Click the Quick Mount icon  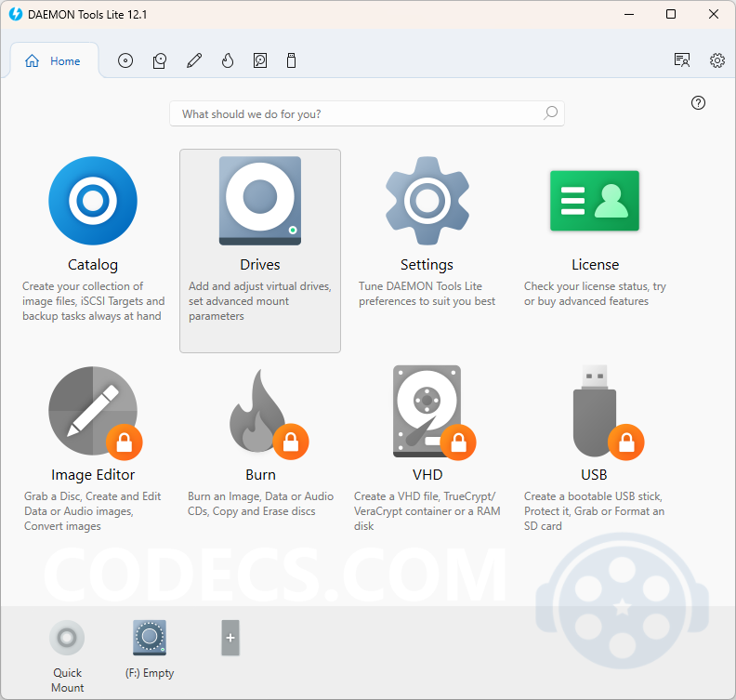[67, 639]
